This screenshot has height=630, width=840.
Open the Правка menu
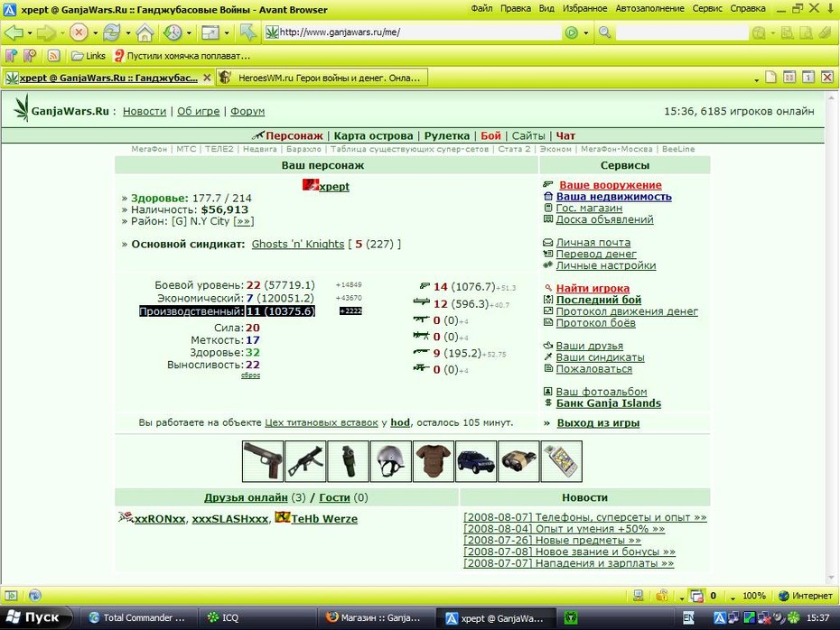(x=516, y=8)
